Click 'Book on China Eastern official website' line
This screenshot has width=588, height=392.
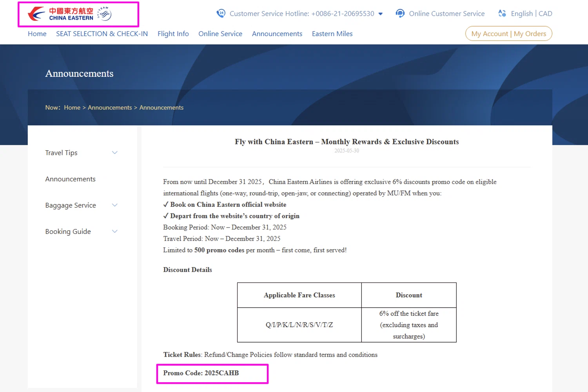(x=225, y=204)
